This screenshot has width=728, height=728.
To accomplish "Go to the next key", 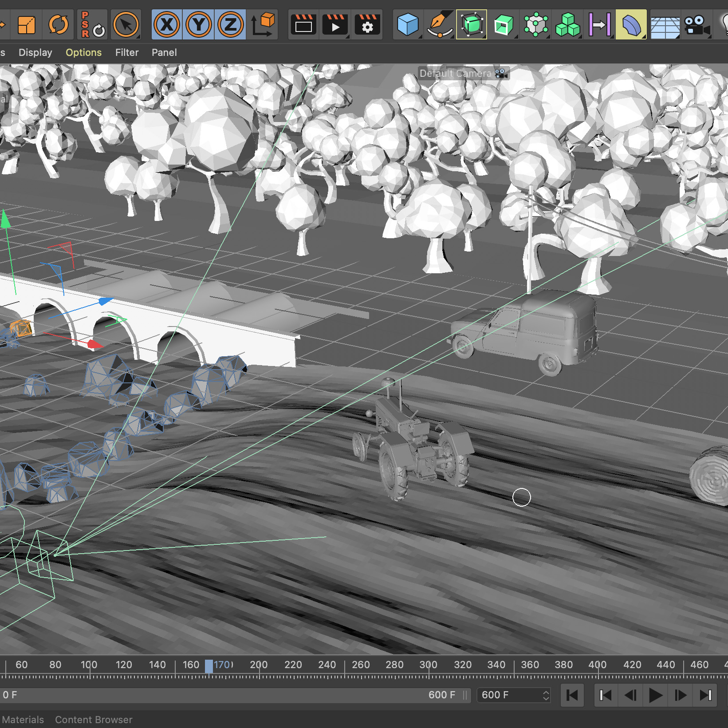I will coord(705,695).
